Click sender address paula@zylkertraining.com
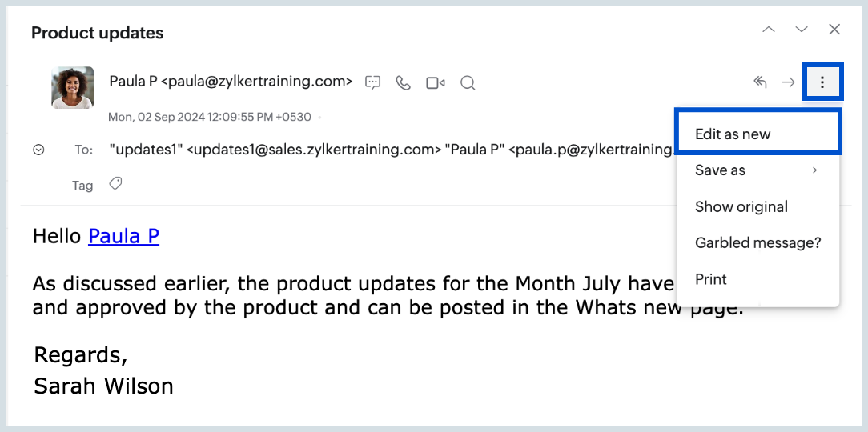Image resolution: width=868 pixels, height=432 pixels. pos(256,82)
